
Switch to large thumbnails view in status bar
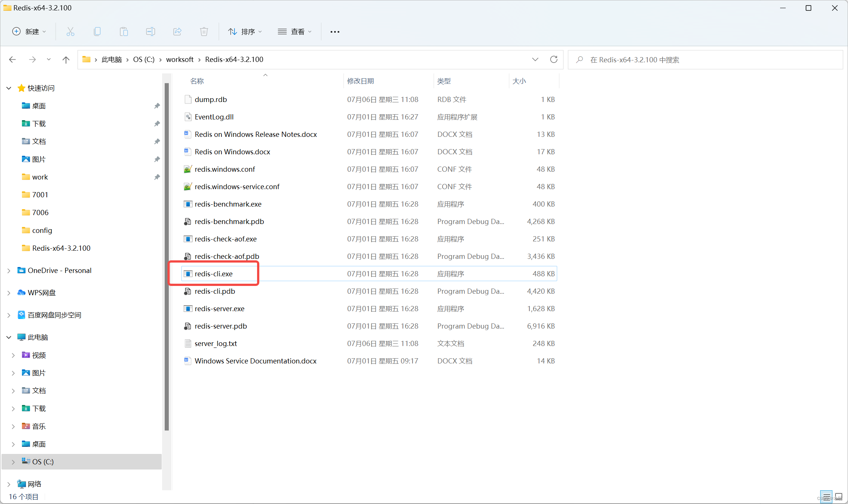tap(838, 496)
